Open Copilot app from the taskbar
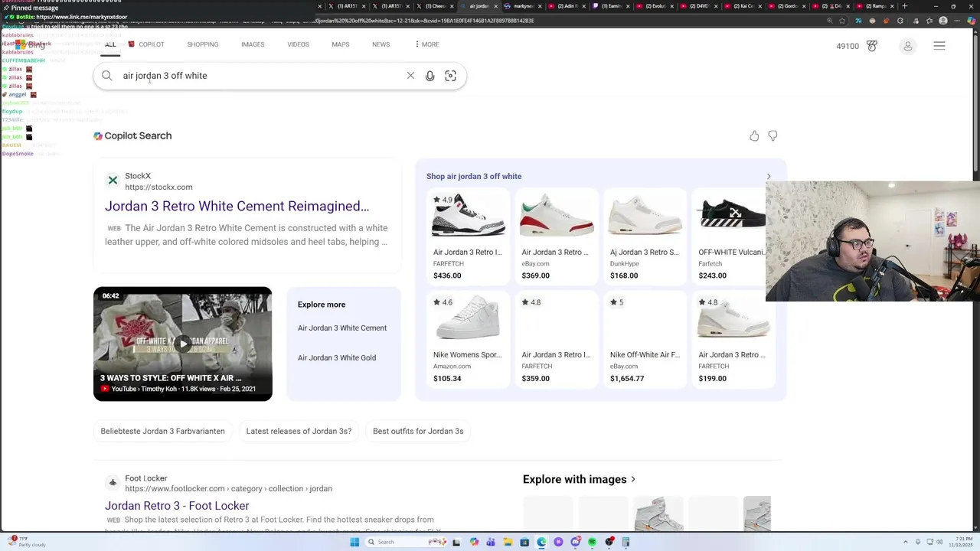 pos(474,542)
